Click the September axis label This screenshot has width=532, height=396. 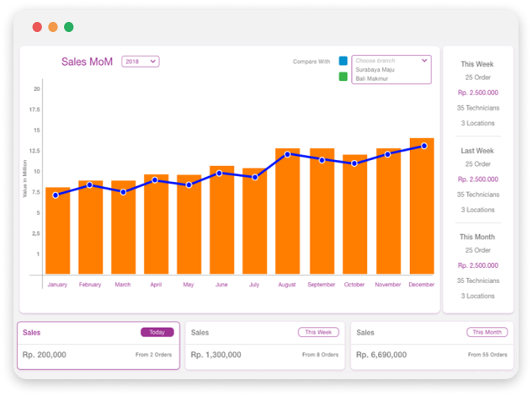coord(322,285)
